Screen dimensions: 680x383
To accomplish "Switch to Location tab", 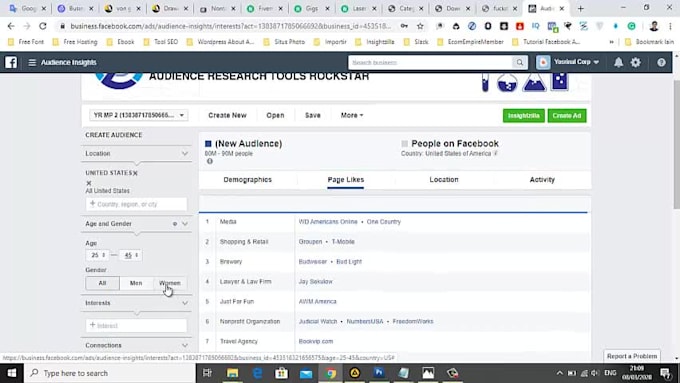I will (x=444, y=180).
